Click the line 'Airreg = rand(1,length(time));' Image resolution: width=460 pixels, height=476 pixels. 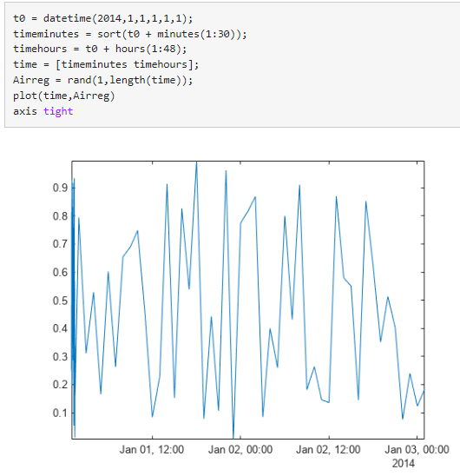pos(103,80)
